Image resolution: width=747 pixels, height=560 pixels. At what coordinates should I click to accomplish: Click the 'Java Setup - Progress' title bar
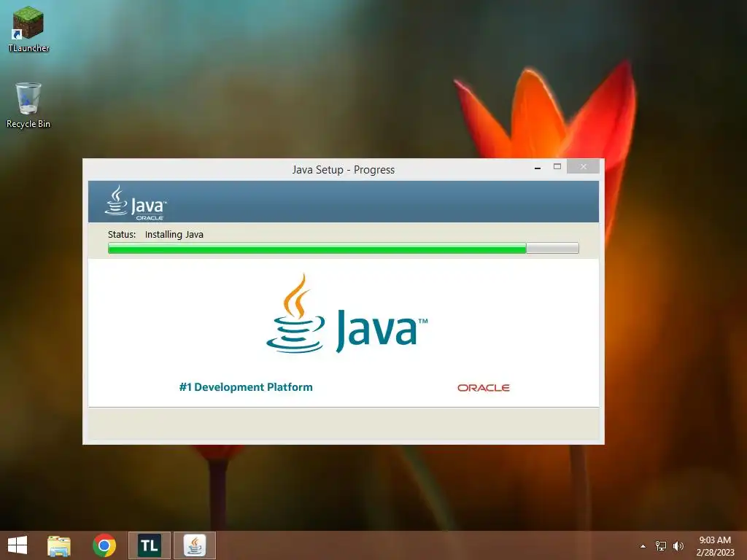pyautogui.click(x=343, y=169)
